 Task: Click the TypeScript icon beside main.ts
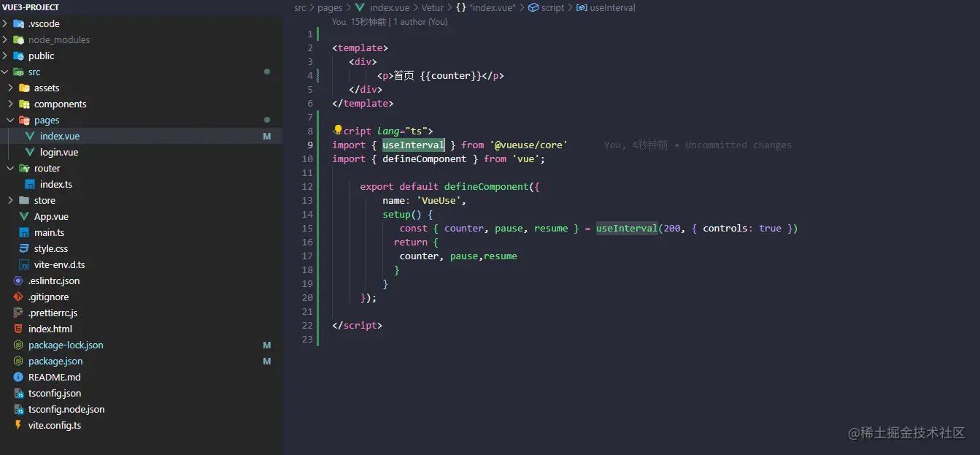coord(24,232)
